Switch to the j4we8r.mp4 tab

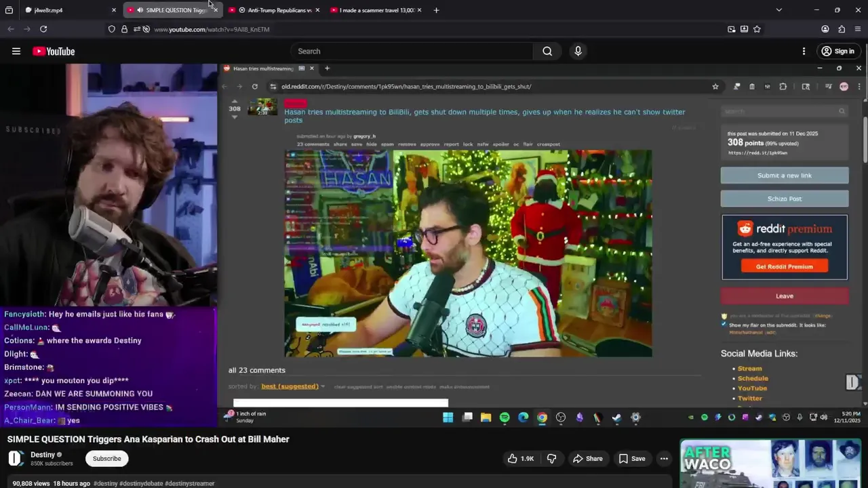pos(69,10)
